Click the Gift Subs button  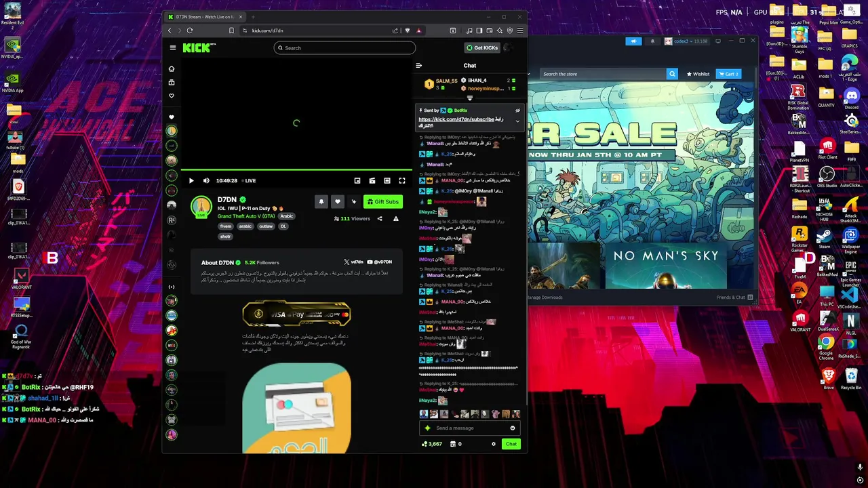pos(383,201)
